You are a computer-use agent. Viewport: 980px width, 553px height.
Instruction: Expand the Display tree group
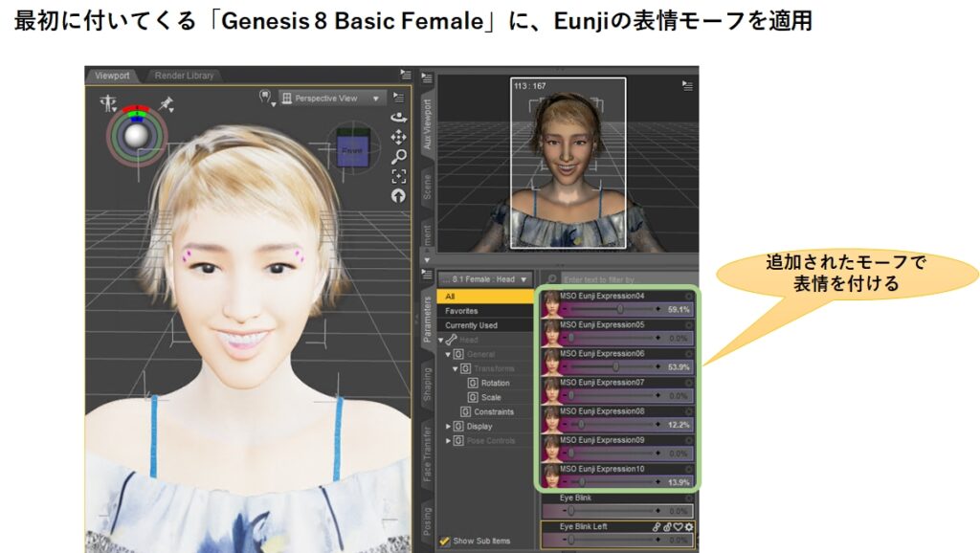tap(449, 427)
